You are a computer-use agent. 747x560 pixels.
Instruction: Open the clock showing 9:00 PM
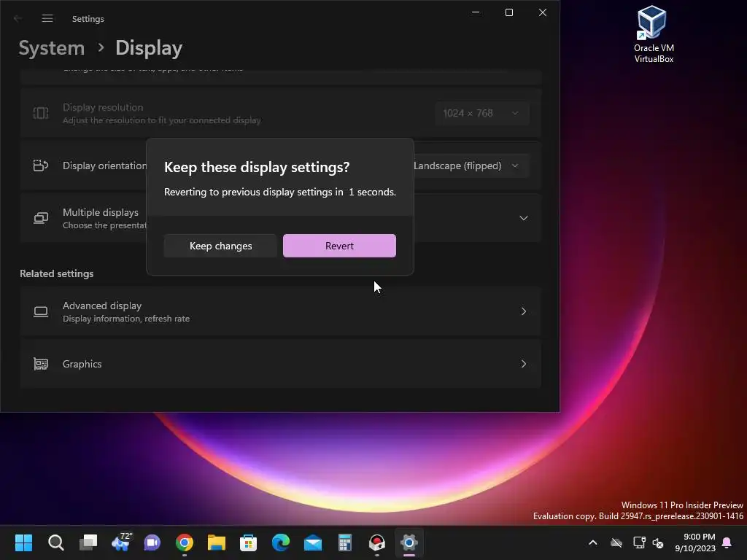(695, 542)
